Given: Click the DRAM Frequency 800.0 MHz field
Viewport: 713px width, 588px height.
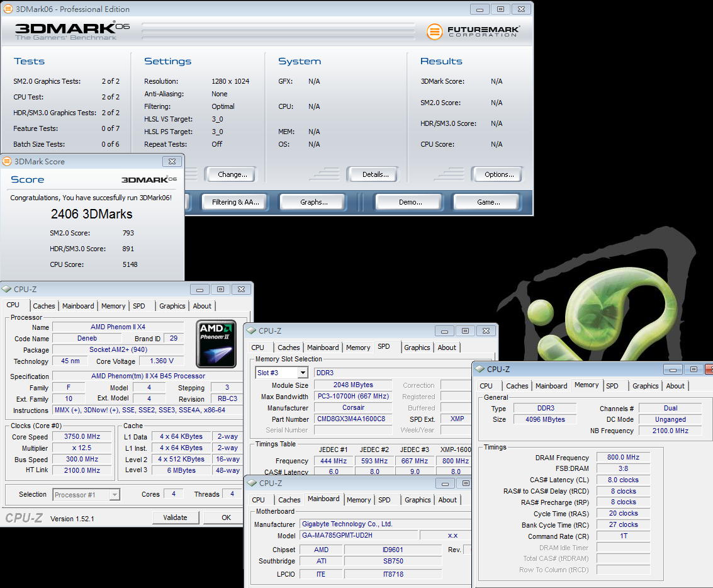Looking at the screenshot, I should (623, 458).
